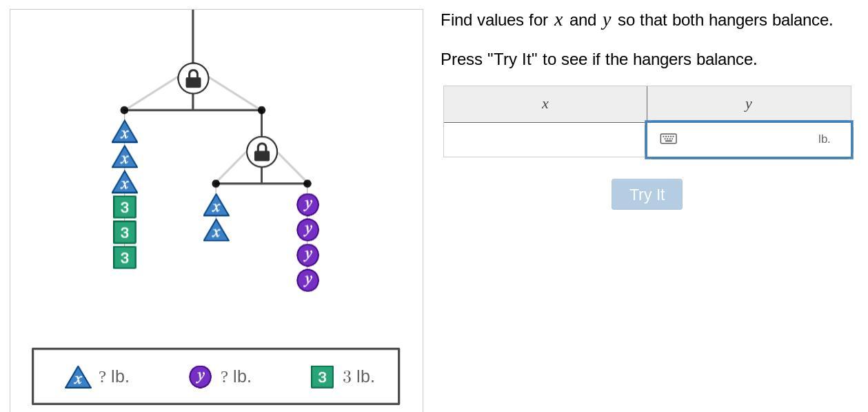Select the purple y circle in the legend

[x=200, y=377]
